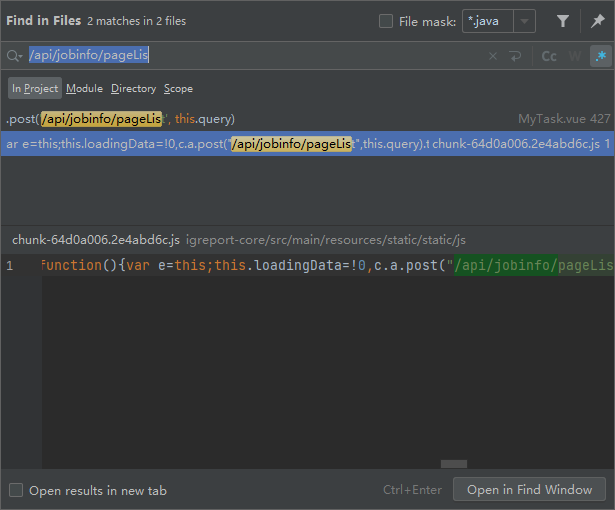This screenshot has height=510, width=615.
Task: Toggle Regex search option
Action: point(600,56)
